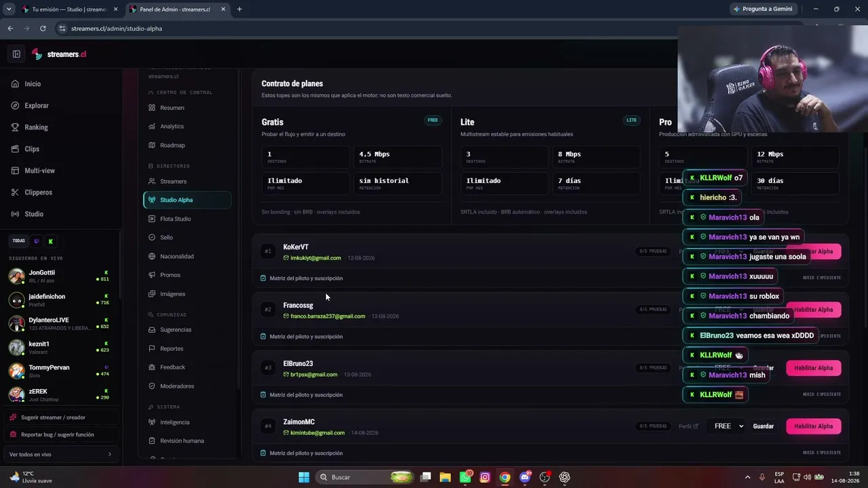Click imkukiyt@gmail.com email link for KoKerVT
The height and width of the screenshot is (488, 868).
coord(315,258)
